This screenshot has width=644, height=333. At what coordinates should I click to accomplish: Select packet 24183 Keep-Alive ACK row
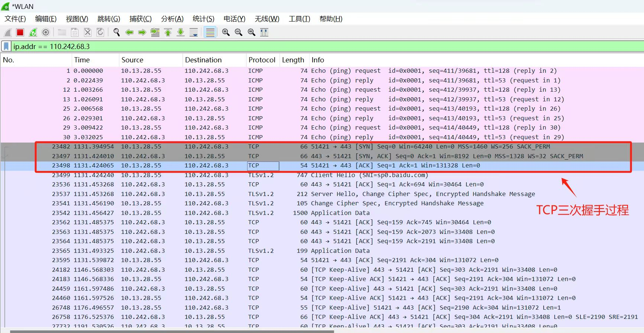[x=322, y=279]
